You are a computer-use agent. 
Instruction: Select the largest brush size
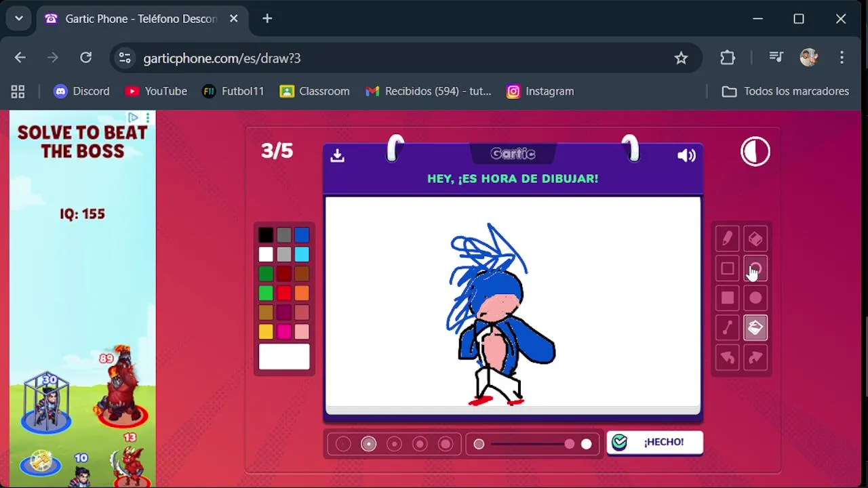pyautogui.click(x=446, y=444)
